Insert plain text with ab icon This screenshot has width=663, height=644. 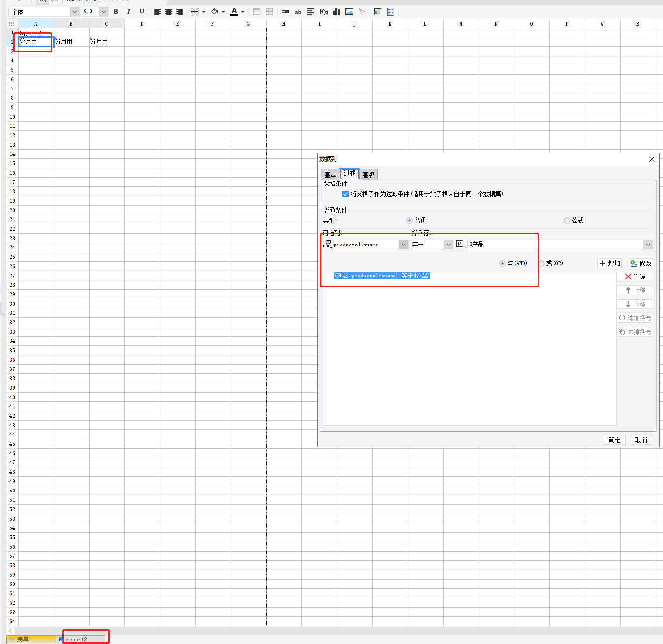[298, 12]
